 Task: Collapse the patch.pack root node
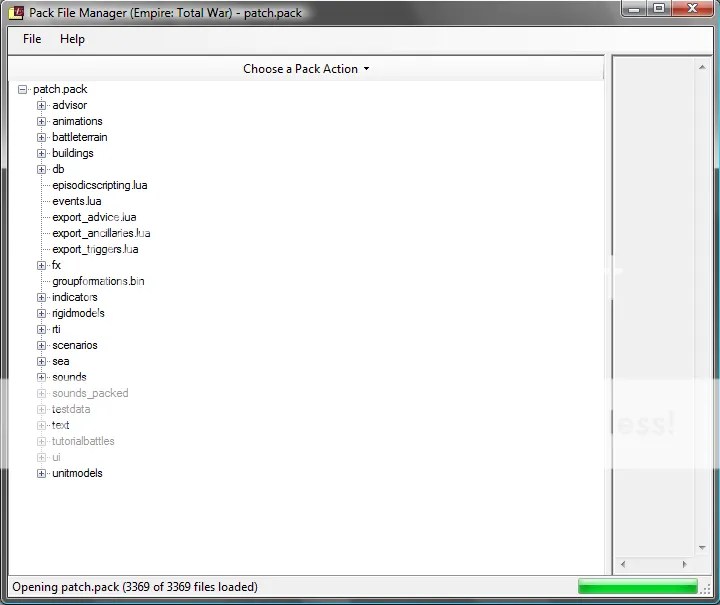click(x=22, y=89)
